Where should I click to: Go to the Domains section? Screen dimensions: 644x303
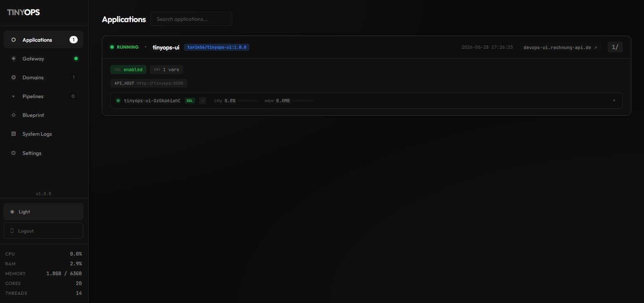tap(43, 77)
